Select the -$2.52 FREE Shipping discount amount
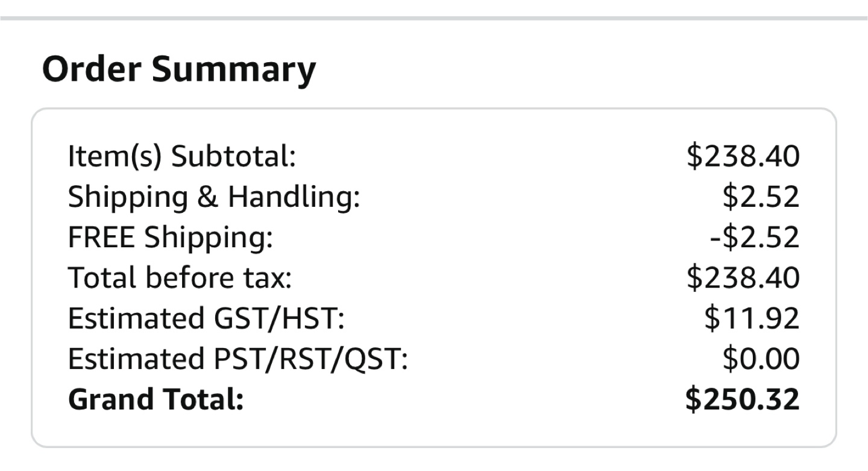The image size is (868, 471). coord(754,238)
